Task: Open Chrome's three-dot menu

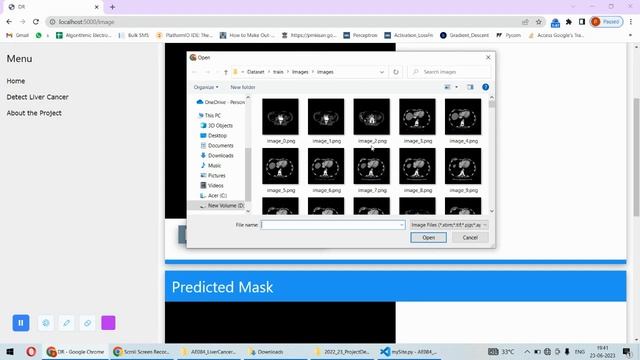Action: point(631,22)
